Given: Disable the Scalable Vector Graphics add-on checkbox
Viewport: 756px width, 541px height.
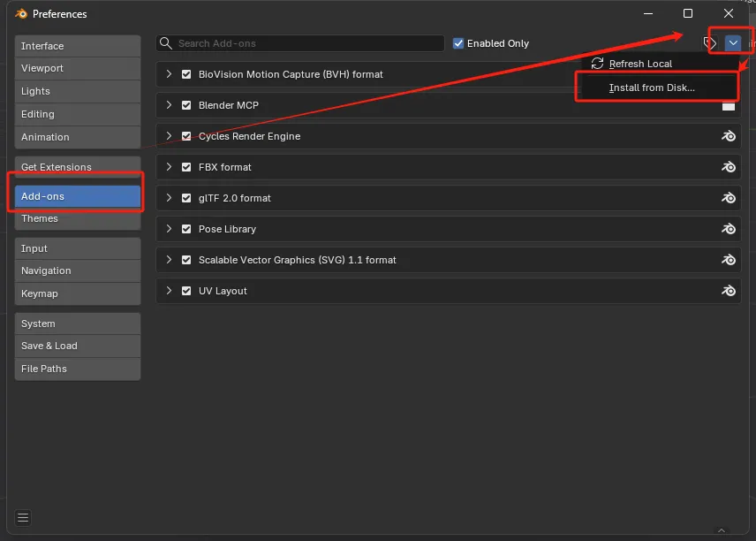Looking at the screenshot, I should [x=186, y=260].
